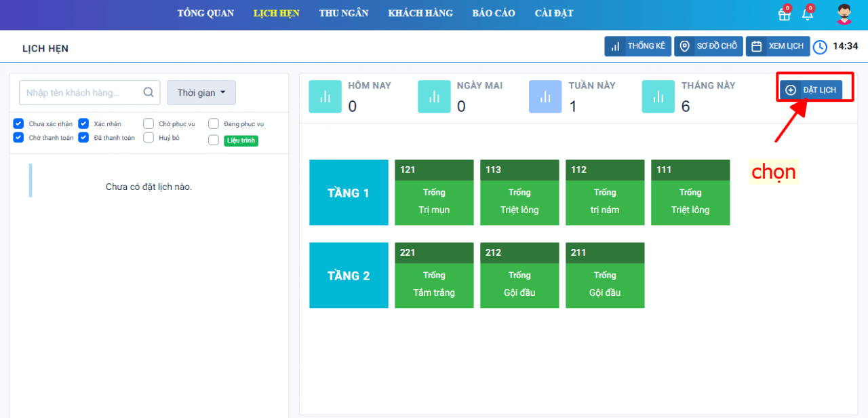The height and width of the screenshot is (418, 868).
Task: Toggle the Liệu trình checkbox
Action: click(x=214, y=140)
